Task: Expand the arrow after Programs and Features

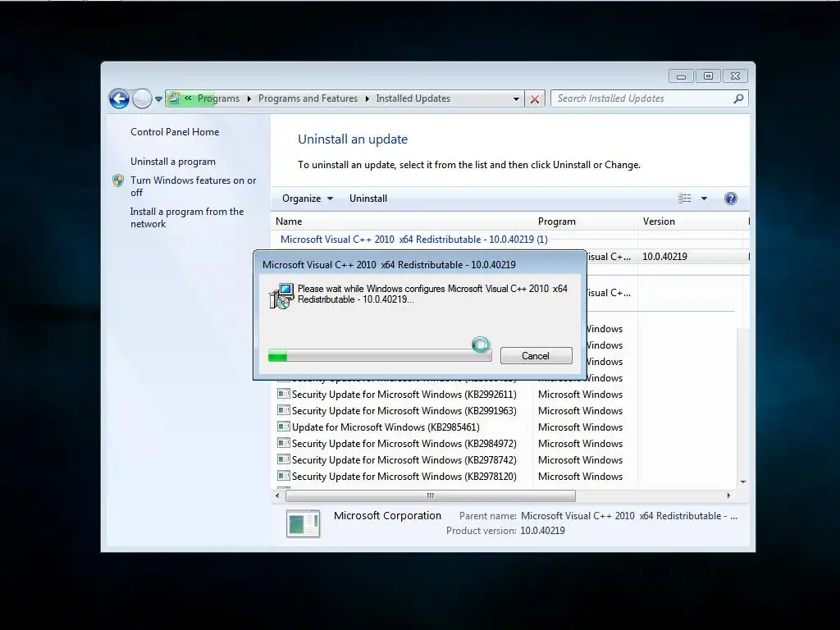Action: click(x=367, y=98)
